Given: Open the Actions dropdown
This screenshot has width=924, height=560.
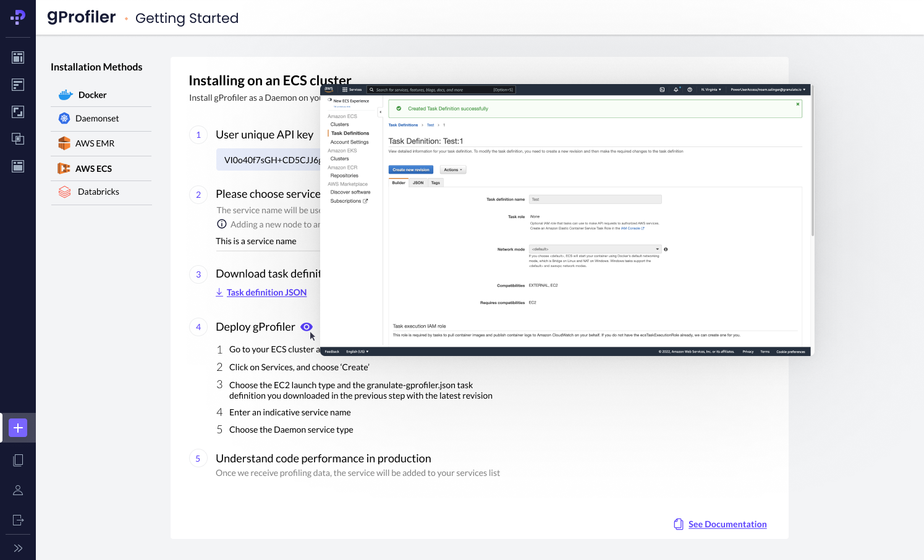Looking at the screenshot, I should (452, 170).
